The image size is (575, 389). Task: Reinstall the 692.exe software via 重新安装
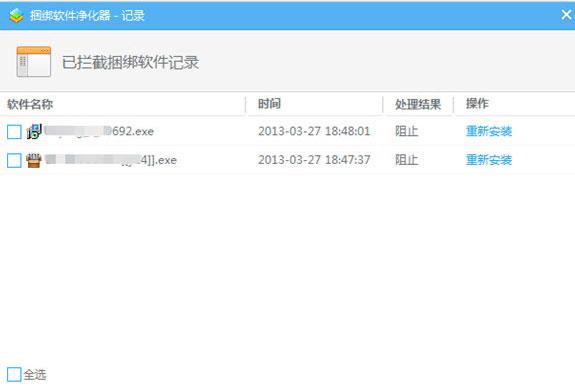(x=489, y=131)
